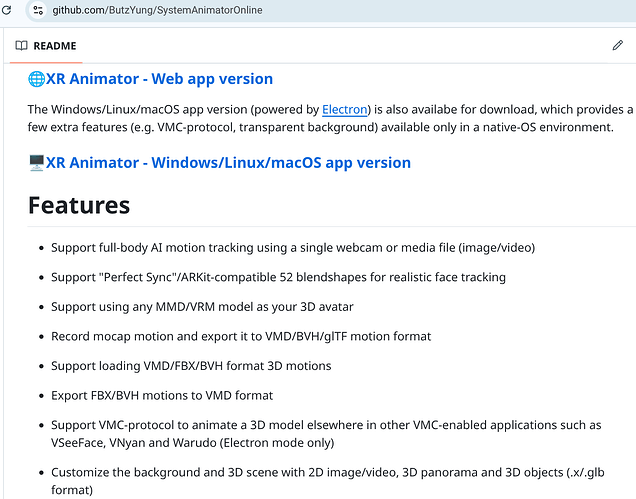
Task: Click the desktop computer emoji icon
Action: pyautogui.click(x=36, y=163)
